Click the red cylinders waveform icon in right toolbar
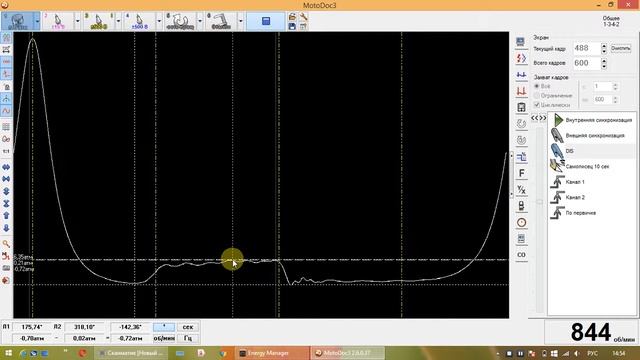The image size is (640, 360). point(521,91)
